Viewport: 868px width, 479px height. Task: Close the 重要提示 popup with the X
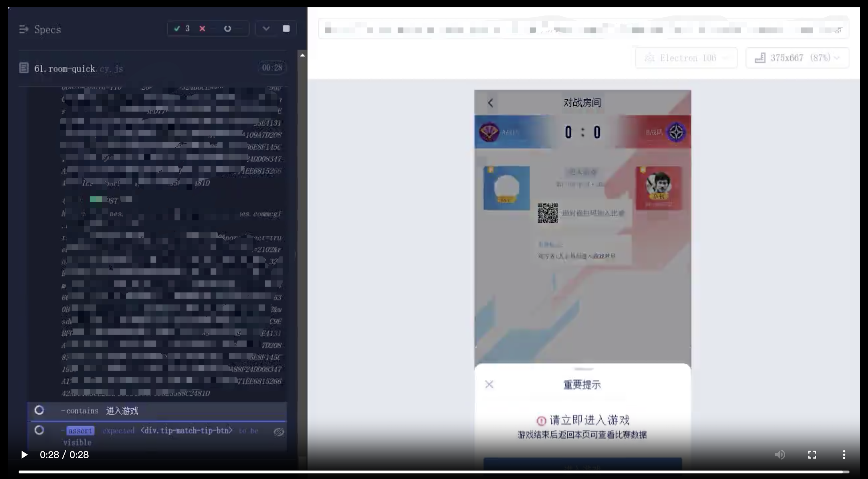click(489, 384)
